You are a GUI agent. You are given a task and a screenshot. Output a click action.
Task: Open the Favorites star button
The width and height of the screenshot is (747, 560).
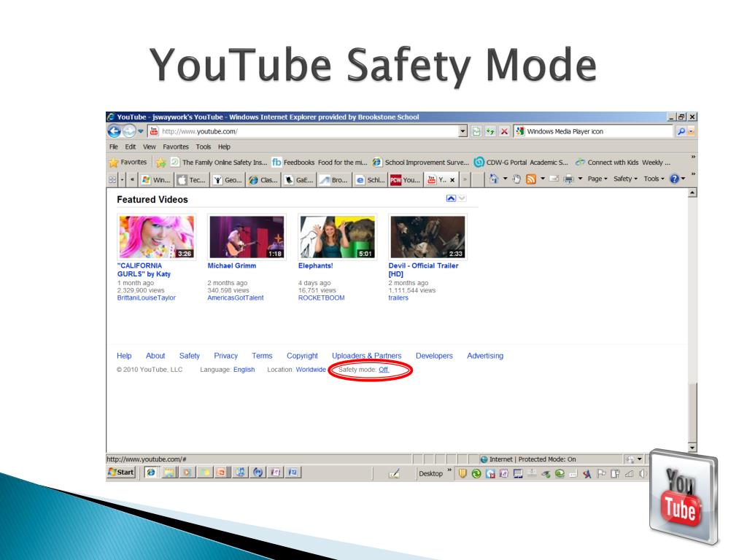tap(128, 163)
